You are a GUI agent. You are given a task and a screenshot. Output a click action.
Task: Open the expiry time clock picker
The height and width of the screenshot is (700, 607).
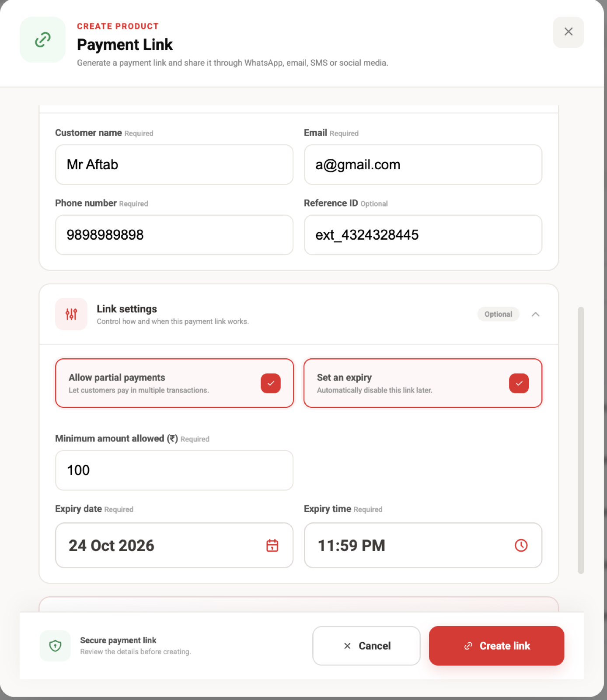coord(521,545)
